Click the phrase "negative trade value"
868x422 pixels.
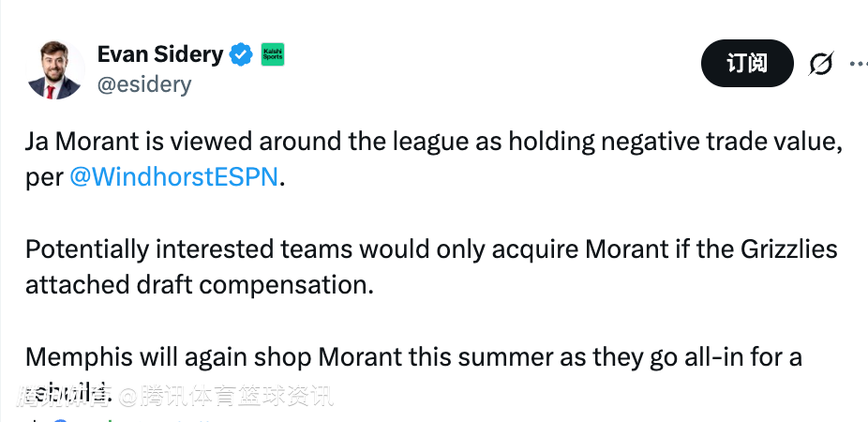715,143
